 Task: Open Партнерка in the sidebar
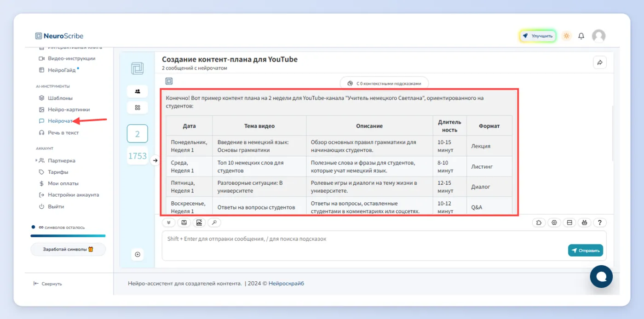57,160
